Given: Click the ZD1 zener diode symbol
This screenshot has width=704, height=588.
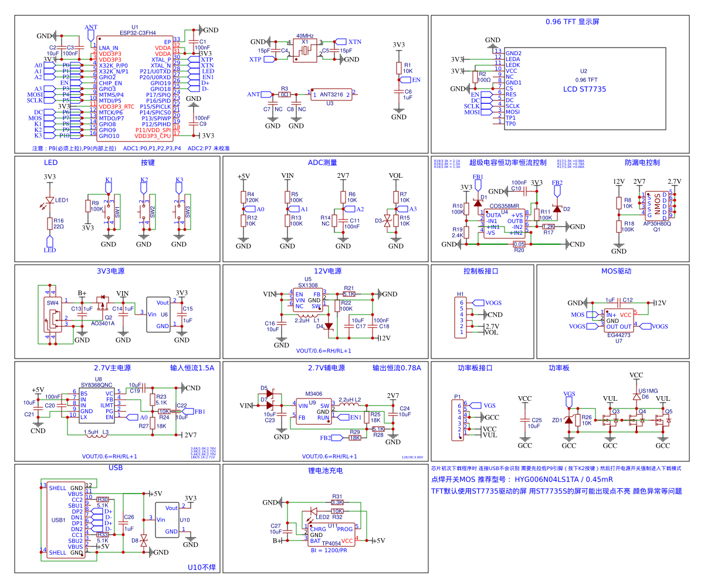Looking at the screenshot, I should click(568, 420).
